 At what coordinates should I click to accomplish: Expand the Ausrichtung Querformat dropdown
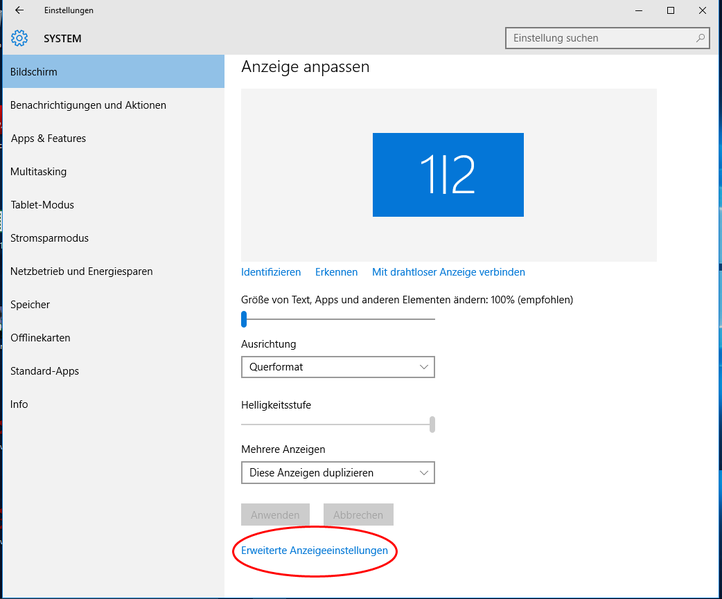tap(338, 367)
